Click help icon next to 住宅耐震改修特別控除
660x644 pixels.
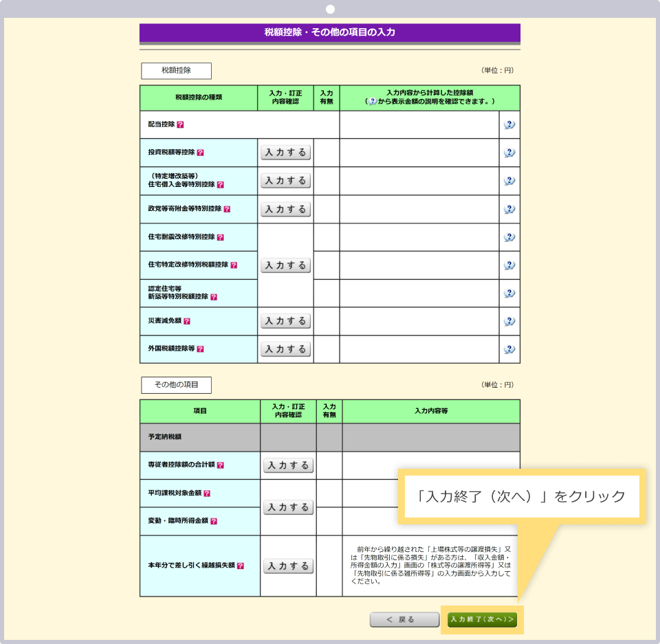(x=220, y=237)
